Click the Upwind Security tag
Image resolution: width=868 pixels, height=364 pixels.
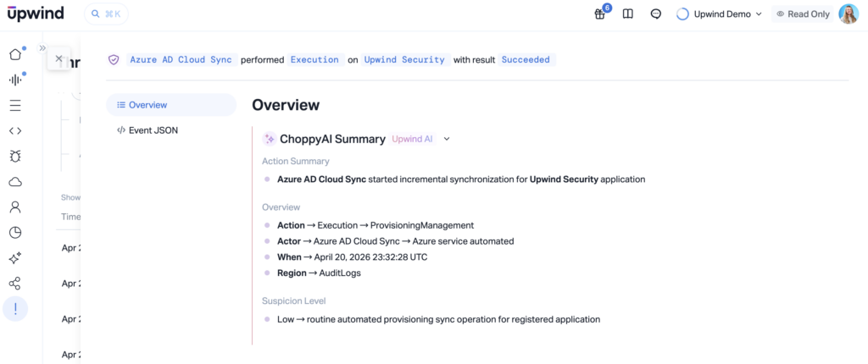(405, 60)
